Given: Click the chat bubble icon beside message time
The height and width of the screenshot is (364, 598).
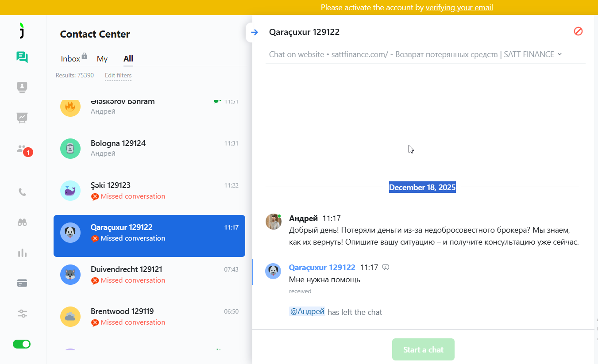Looking at the screenshot, I should pos(386,267).
